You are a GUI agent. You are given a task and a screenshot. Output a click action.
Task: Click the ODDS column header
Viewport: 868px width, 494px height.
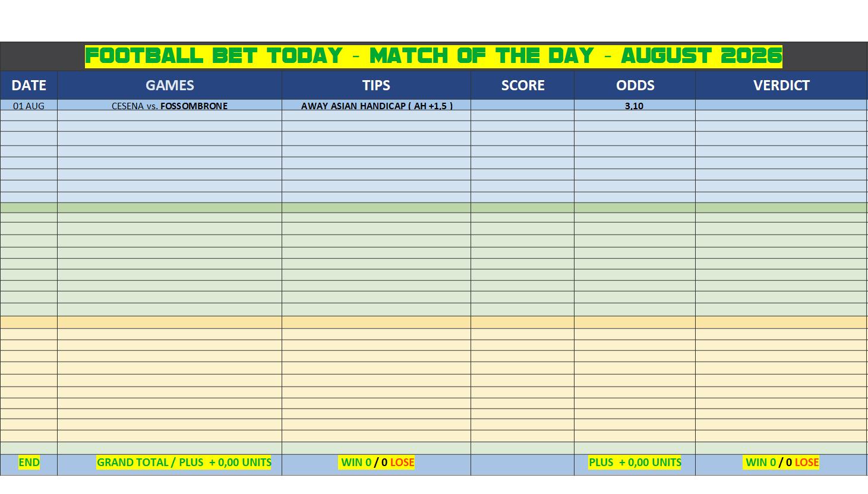(635, 85)
